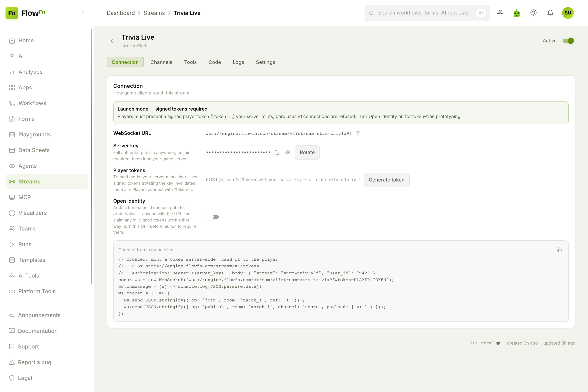The image size is (588, 392).
Task: Click the 'updated 3h ago' footer text
Action: point(559,343)
